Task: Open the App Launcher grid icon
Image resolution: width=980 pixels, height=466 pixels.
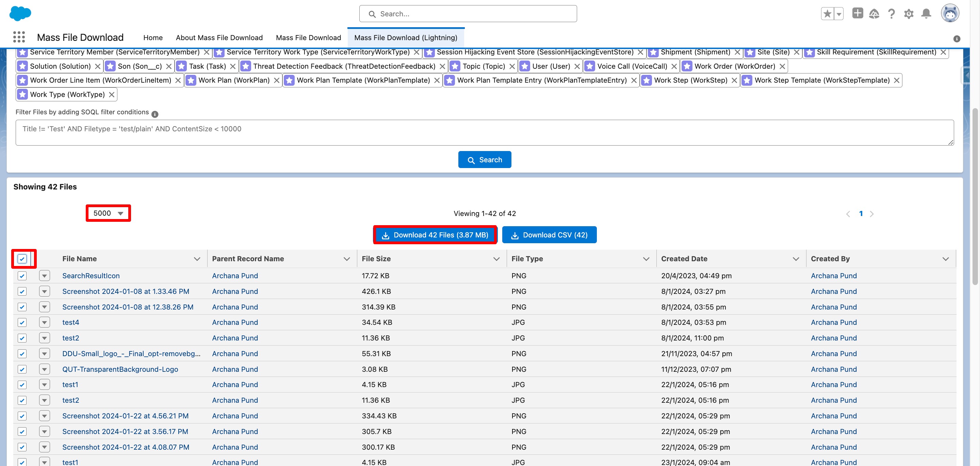Action: (19, 37)
